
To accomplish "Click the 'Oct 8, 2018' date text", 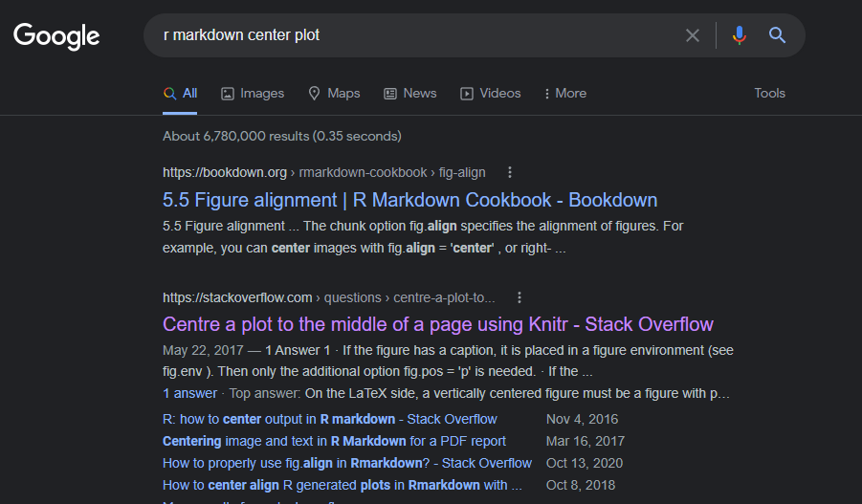I will 581,485.
